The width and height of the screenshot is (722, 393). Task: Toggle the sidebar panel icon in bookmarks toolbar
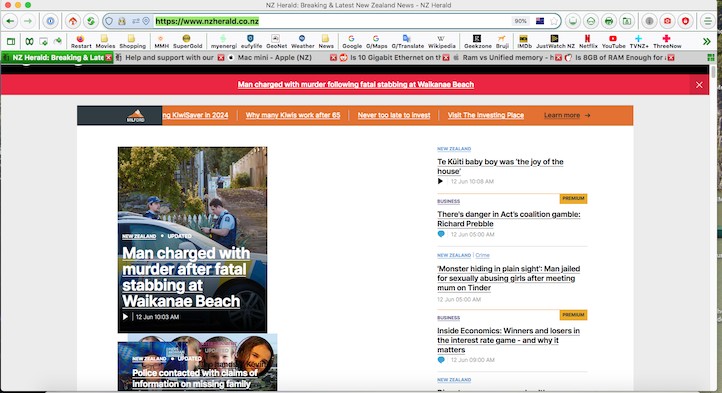(x=11, y=41)
